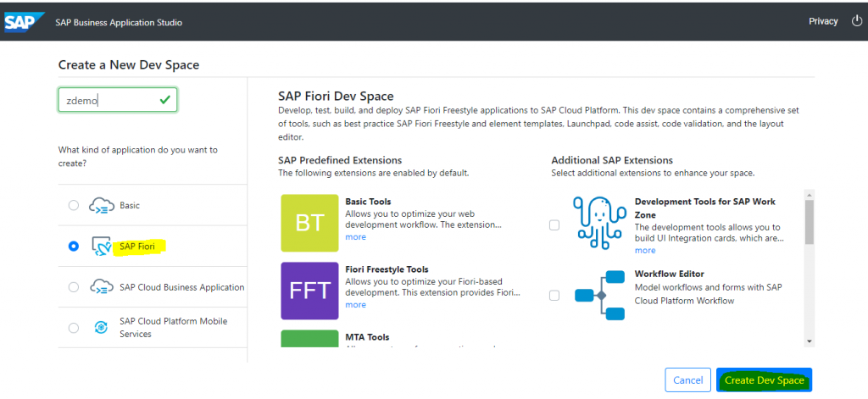Show more about Fiori Freestyle Tools
This screenshot has height=399, width=868.
[355, 305]
